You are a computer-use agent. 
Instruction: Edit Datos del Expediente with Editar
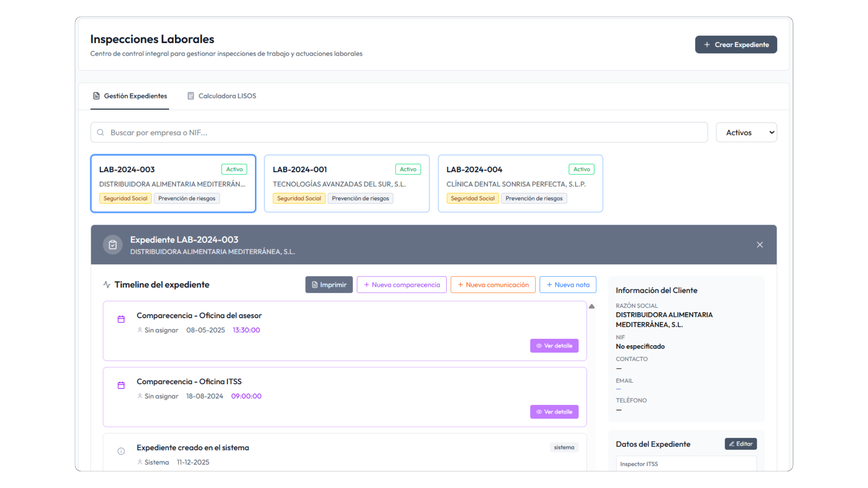click(740, 444)
